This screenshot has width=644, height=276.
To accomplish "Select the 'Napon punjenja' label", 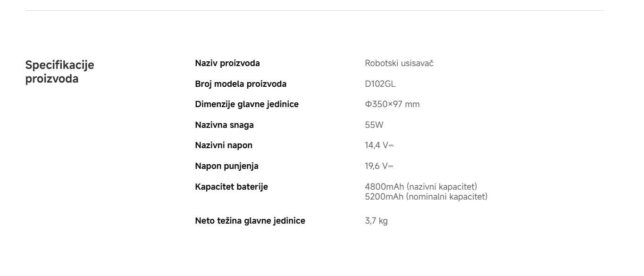I will click(227, 166).
